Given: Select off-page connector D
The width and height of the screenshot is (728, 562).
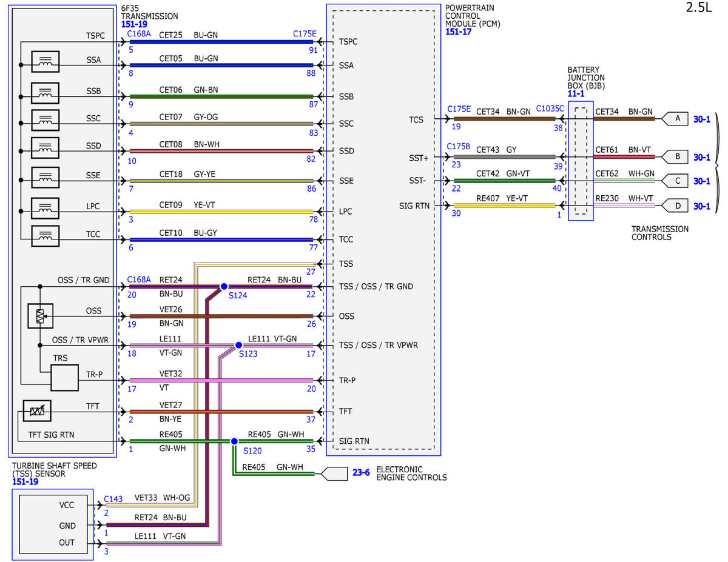Looking at the screenshot, I should [x=673, y=206].
